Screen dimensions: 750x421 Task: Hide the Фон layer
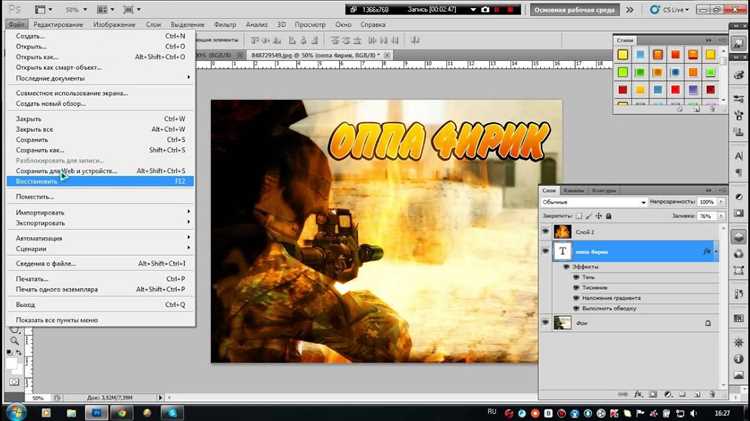tap(545, 323)
